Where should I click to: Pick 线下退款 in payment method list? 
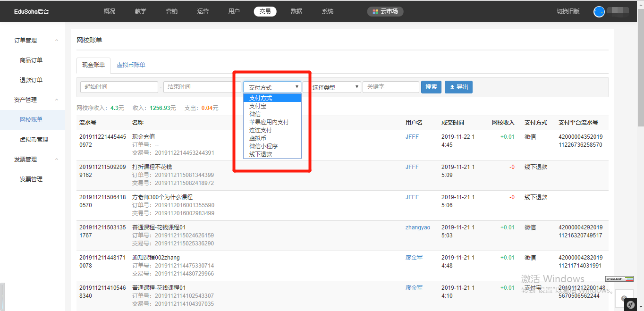tap(261, 154)
